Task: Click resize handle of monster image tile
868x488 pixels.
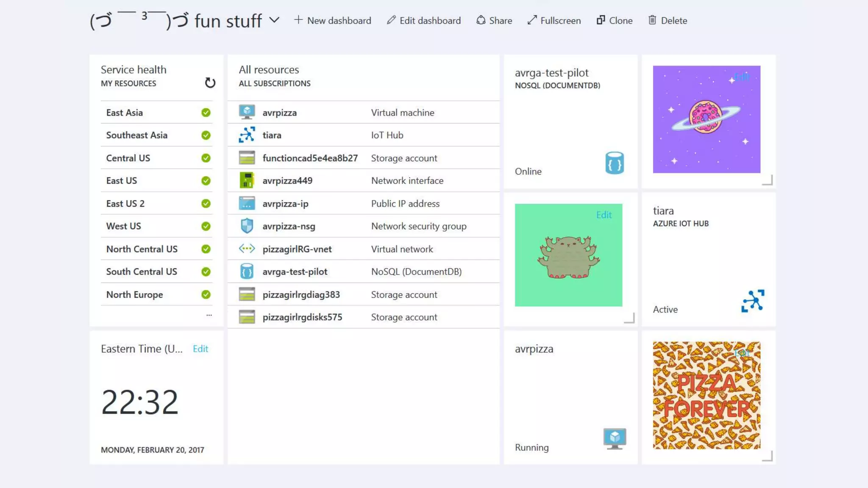Action: 629,318
